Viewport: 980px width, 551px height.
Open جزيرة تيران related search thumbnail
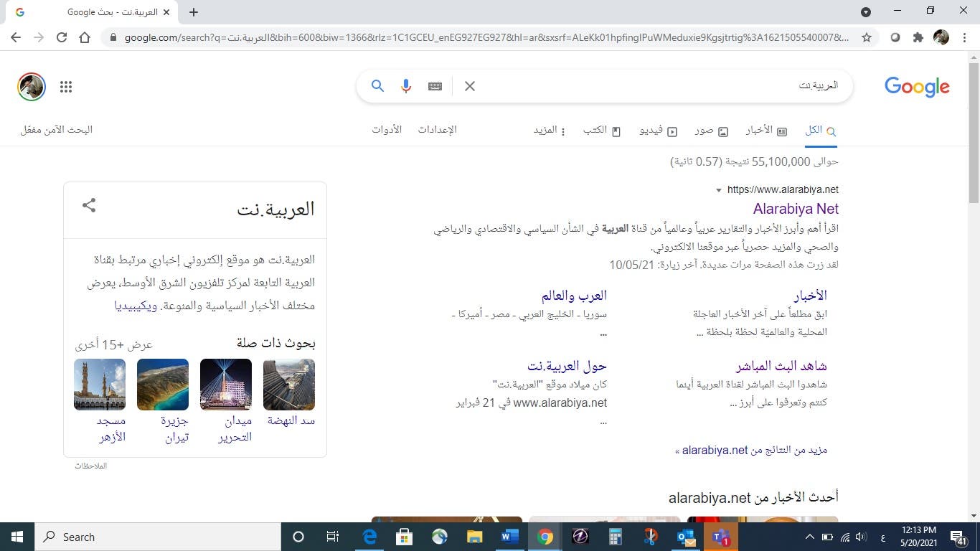[163, 385]
